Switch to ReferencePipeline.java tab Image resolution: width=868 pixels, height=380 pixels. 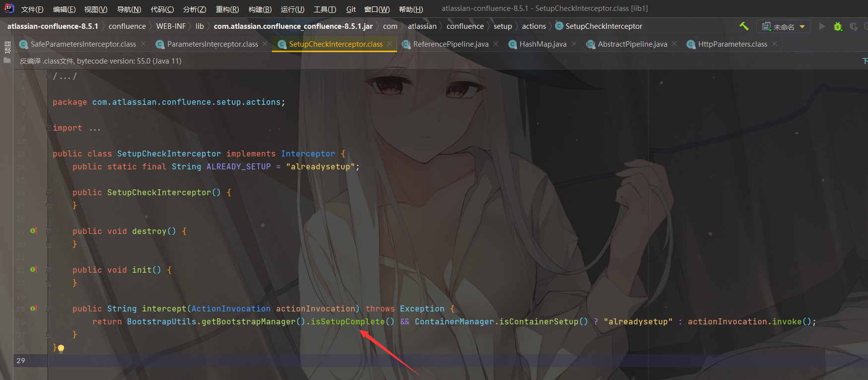(451, 44)
